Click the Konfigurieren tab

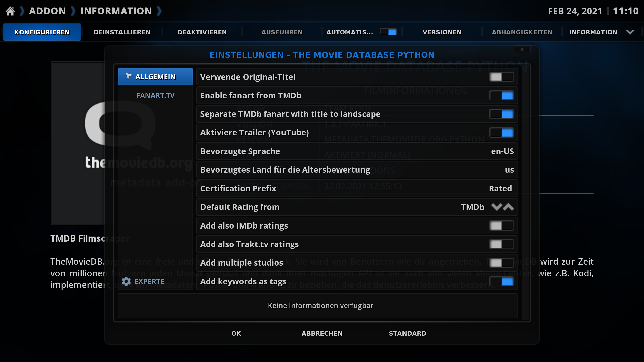click(x=42, y=32)
